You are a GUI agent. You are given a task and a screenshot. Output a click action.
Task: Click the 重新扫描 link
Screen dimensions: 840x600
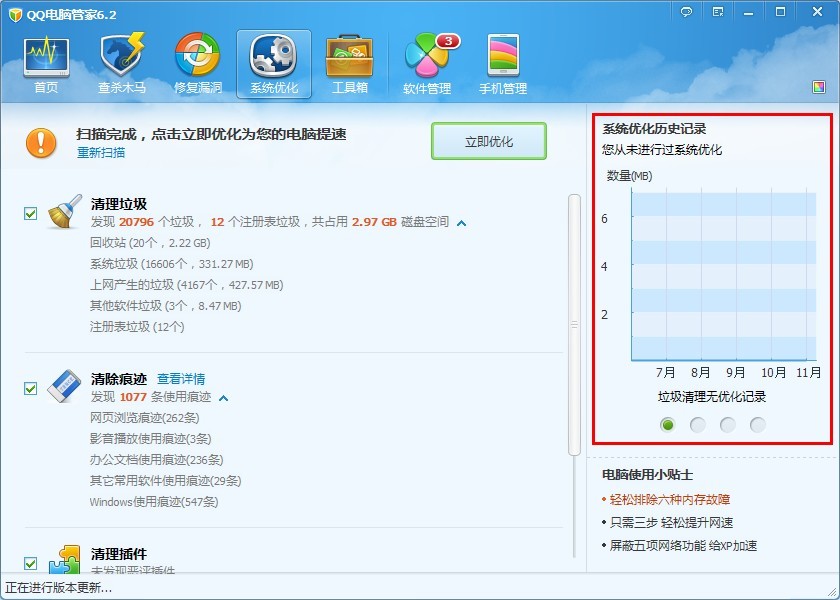(x=101, y=153)
